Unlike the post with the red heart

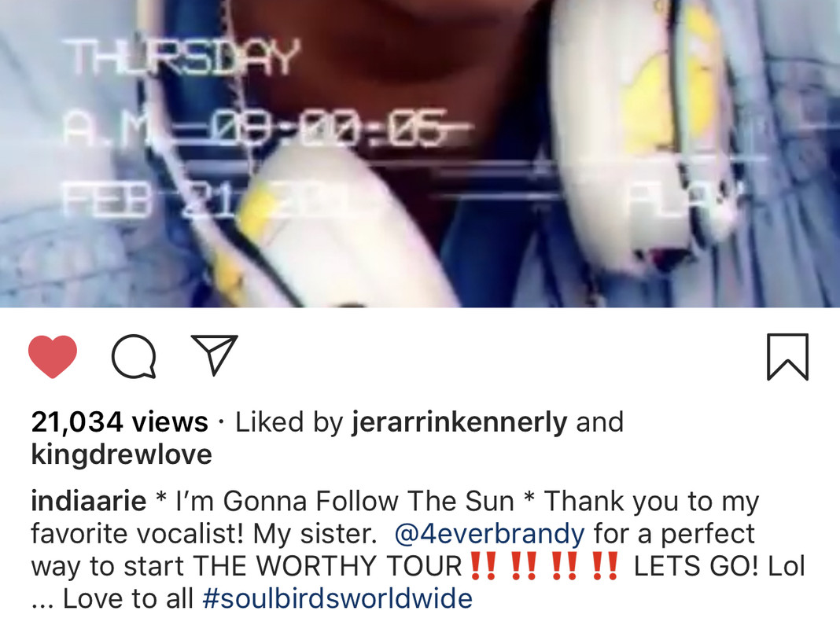click(53, 356)
